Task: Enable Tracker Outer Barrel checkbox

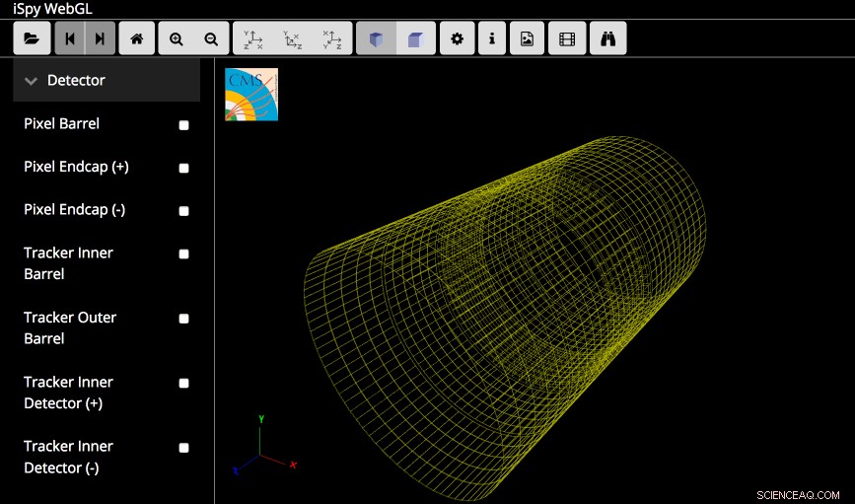Action: click(x=183, y=319)
